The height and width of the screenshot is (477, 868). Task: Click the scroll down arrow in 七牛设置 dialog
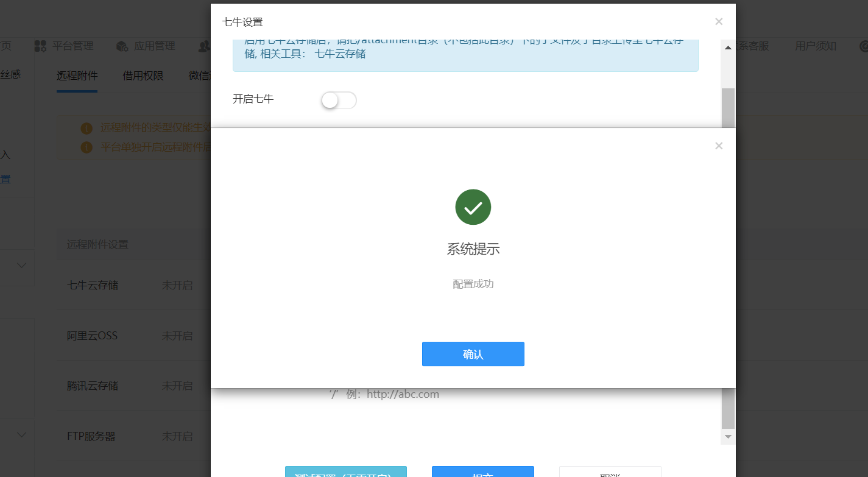(728, 437)
